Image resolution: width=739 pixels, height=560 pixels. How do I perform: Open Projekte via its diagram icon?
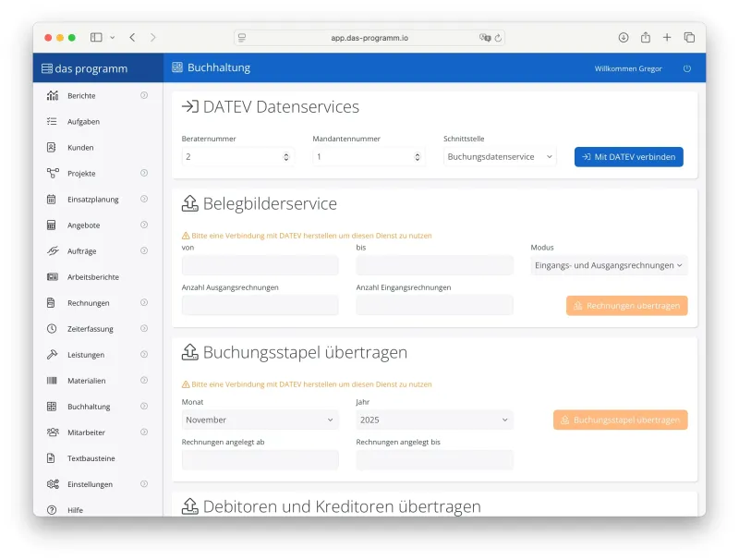(x=52, y=174)
